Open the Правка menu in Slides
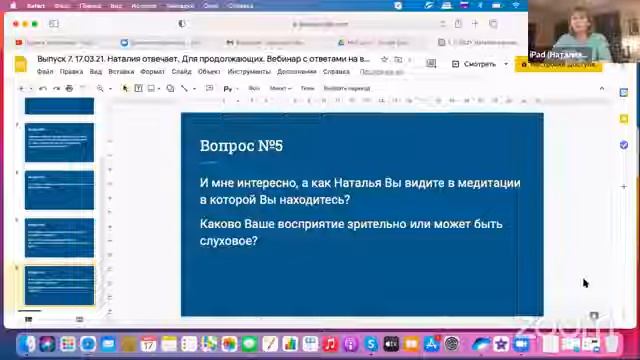The image size is (640, 360). [x=71, y=71]
